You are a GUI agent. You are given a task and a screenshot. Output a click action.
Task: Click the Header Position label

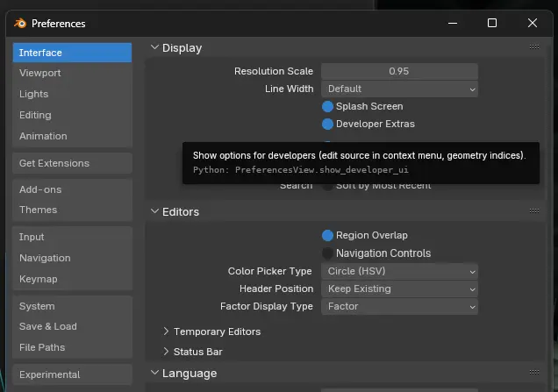276,289
